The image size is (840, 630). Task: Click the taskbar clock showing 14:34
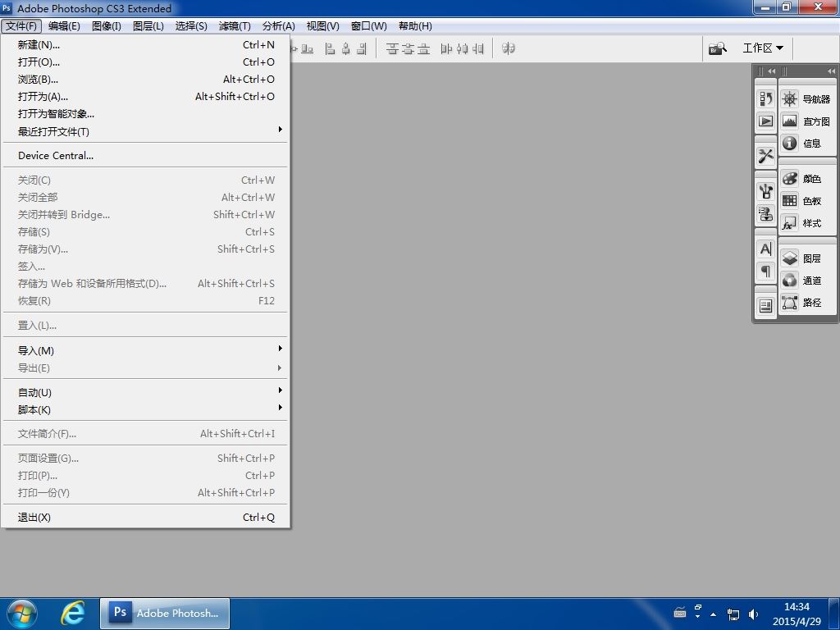click(x=797, y=614)
